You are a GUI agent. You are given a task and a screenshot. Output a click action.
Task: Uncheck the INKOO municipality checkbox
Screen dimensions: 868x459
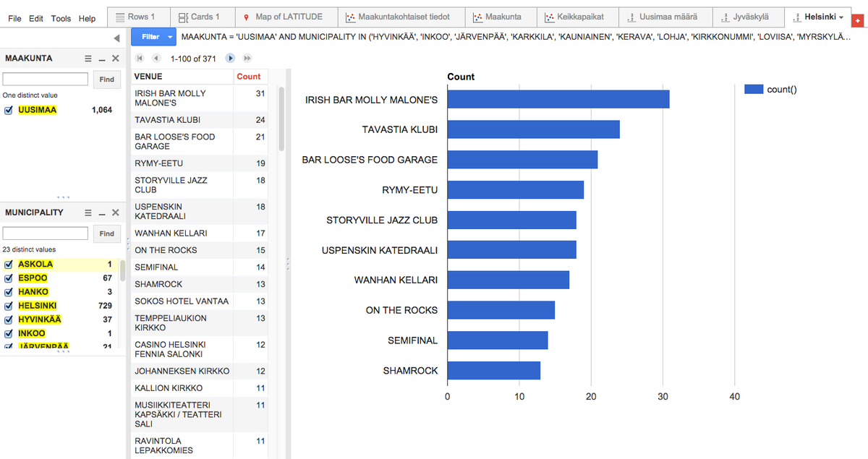pyautogui.click(x=9, y=333)
